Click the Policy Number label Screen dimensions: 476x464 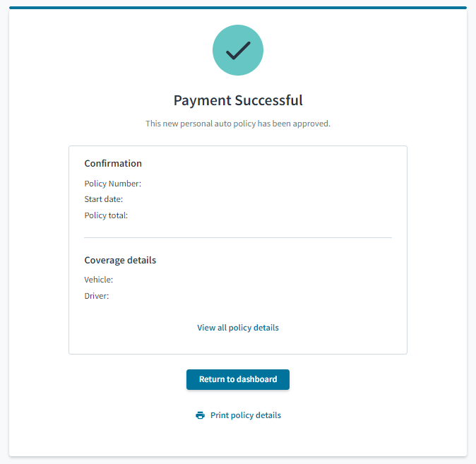112,184
